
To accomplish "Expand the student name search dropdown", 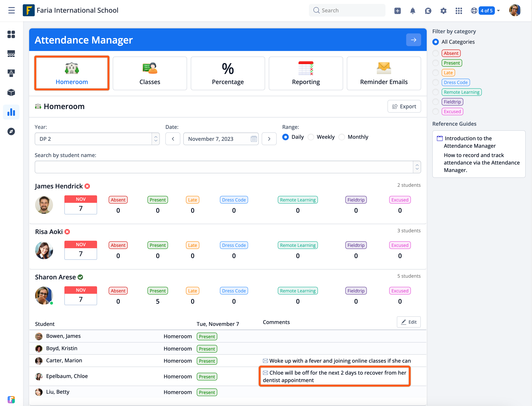I will click(x=417, y=167).
